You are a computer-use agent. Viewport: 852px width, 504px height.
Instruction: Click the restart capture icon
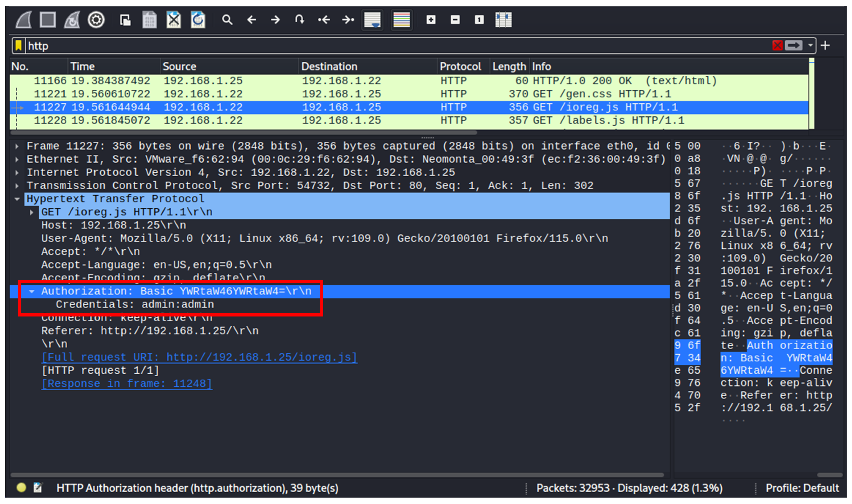pyautogui.click(x=72, y=20)
